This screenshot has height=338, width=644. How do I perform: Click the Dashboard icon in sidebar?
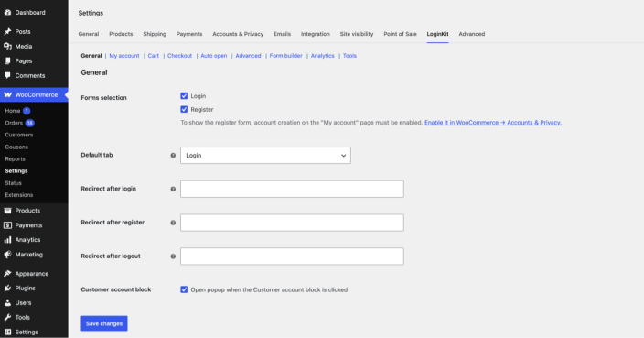[x=8, y=12]
